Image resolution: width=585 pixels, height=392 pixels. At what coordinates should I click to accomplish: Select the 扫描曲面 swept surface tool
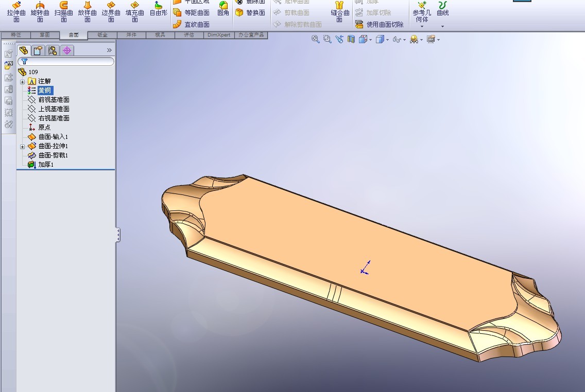(64, 12)
